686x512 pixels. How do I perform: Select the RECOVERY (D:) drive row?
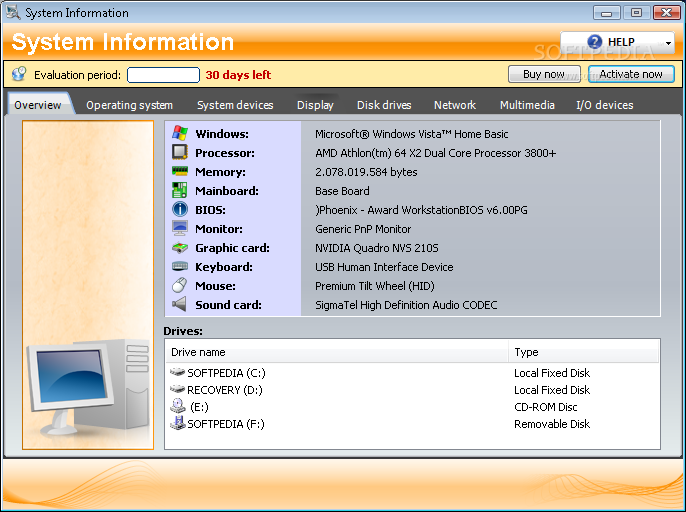(412, 389)
